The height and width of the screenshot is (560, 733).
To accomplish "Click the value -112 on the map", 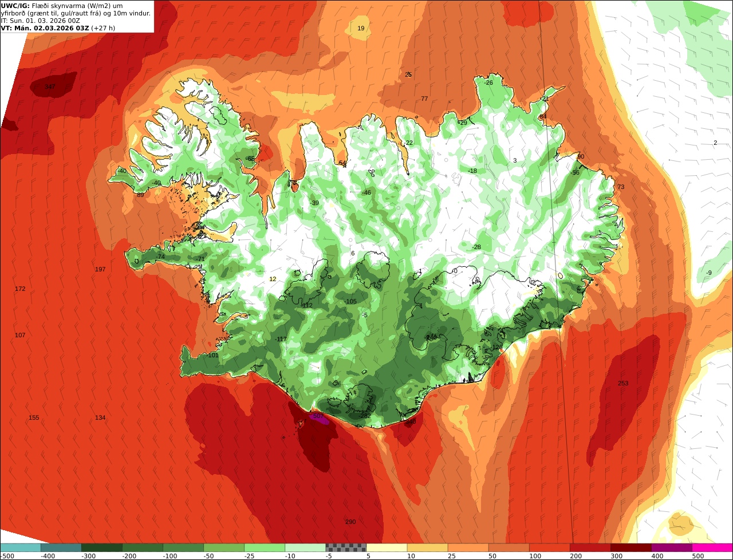I will 307,306.
